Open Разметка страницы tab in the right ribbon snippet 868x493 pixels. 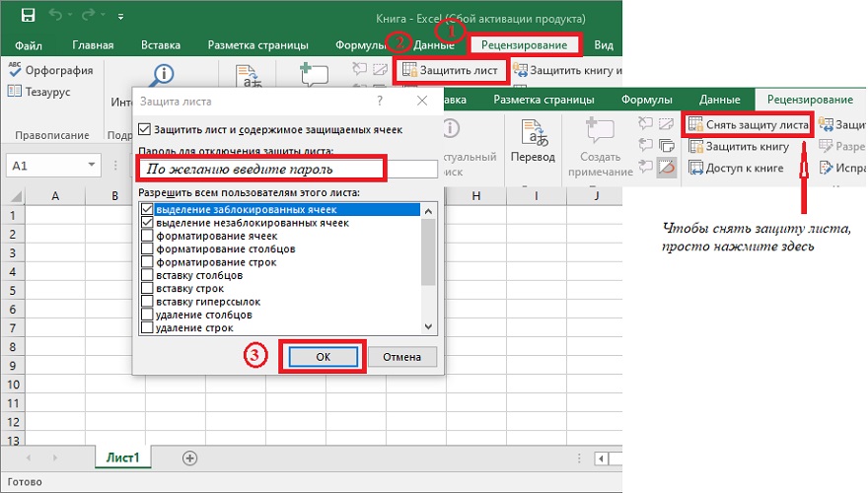[543, 101]
